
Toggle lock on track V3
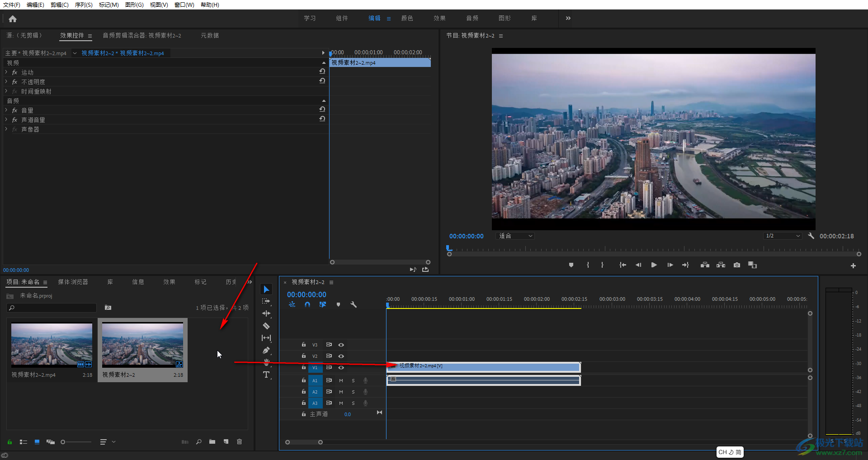point(304,345)
